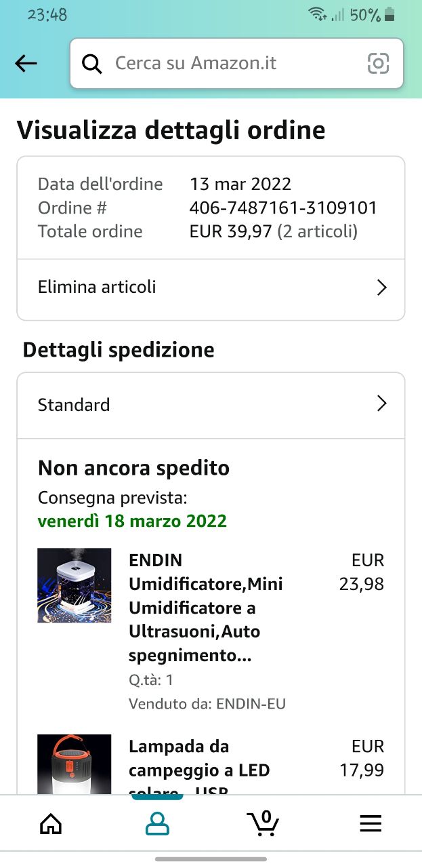Tap order number 406-7487161-3109101
Viewport: 422px width, 868px height.
click(x=283, y=208)
